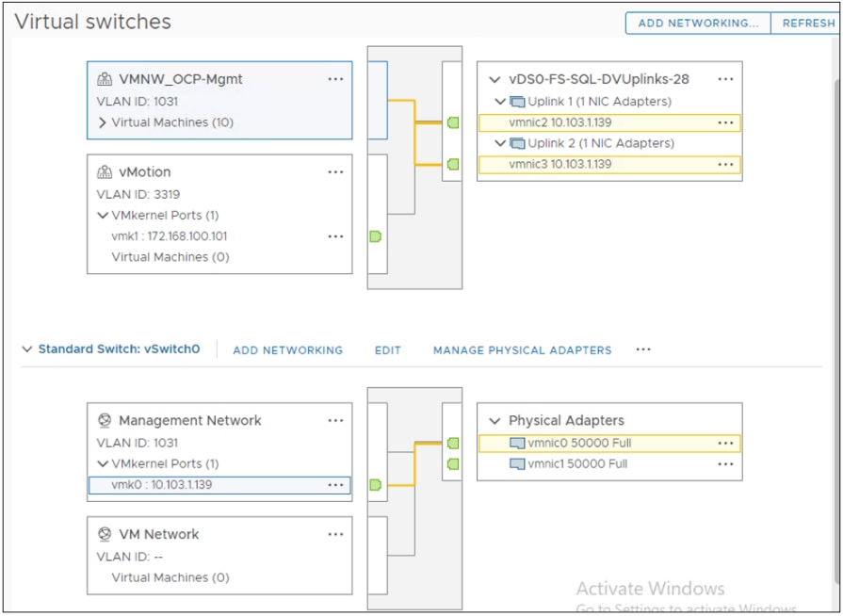Open the more-actions ellipsis next to MANAGE PHYSICAL ADAPTERS
The image size is (843, 616).
[643, 349]
